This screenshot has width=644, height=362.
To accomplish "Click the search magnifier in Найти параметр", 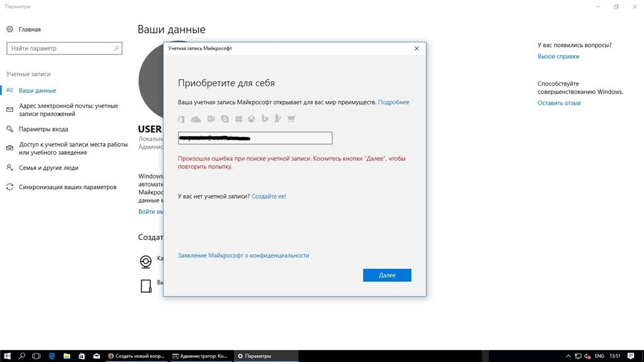I will (x=116, y=48).
